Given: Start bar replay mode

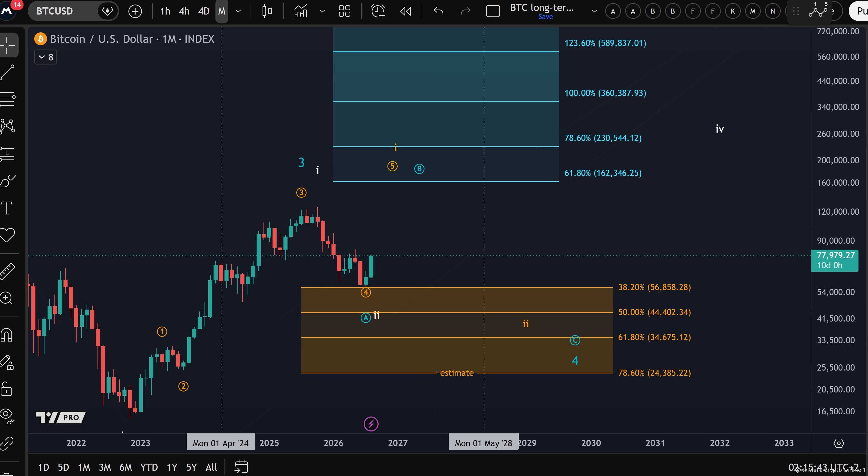Looking at the screenshot, I should tap(406, 11).
